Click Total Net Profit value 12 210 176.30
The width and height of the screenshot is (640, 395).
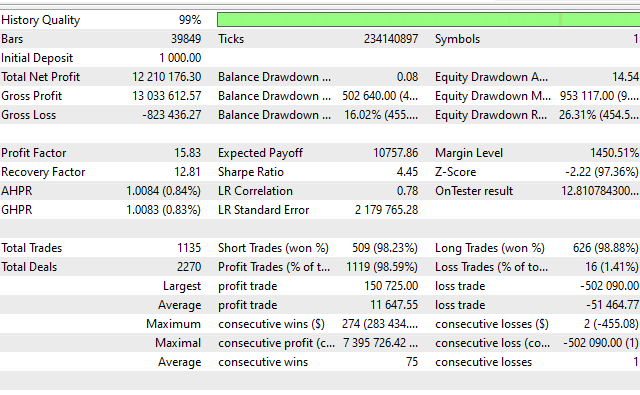click(x=167, y=77)
